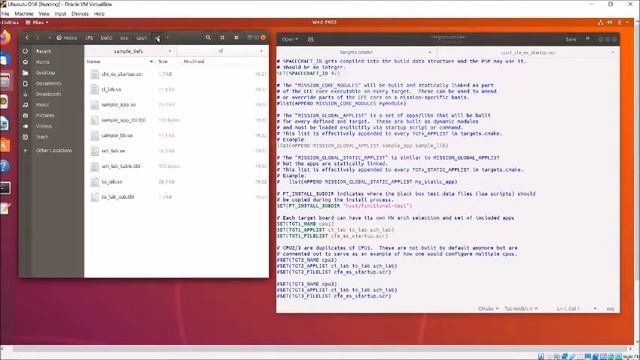Close the targets.cmake tab
Image resolution: width=640 pixels, height=360 pixels.
(x=429, y=52)
